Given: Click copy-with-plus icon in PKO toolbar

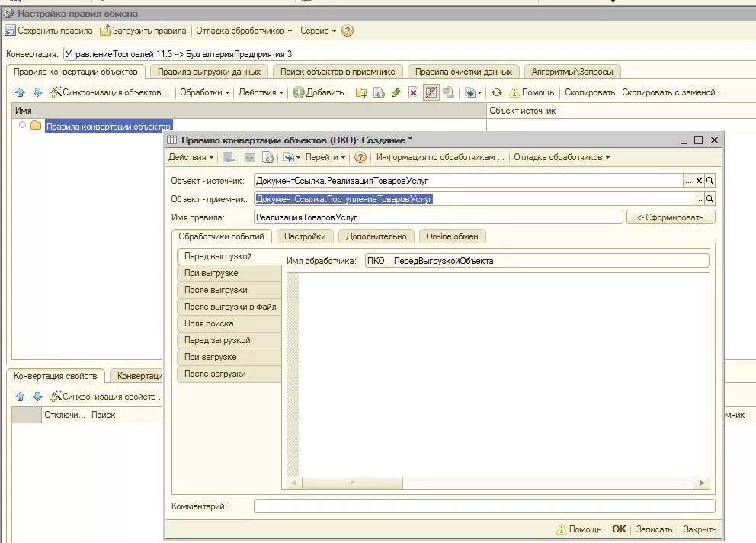Looking at the screenshot, I should tap(268, 157).
